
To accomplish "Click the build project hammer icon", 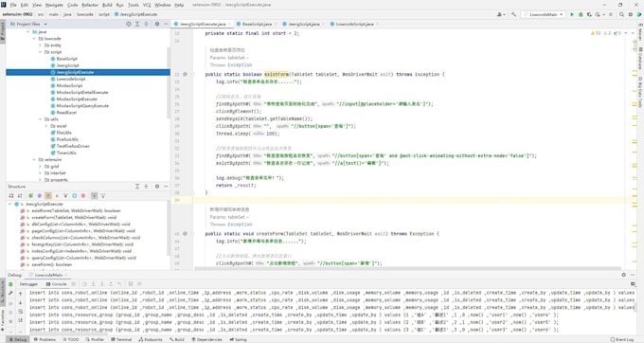I will pos(513,14).
